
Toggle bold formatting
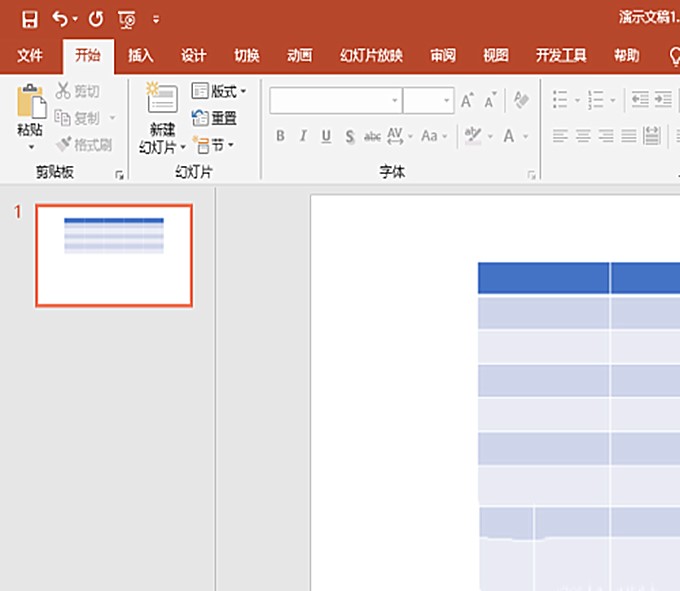coord(281,136)
